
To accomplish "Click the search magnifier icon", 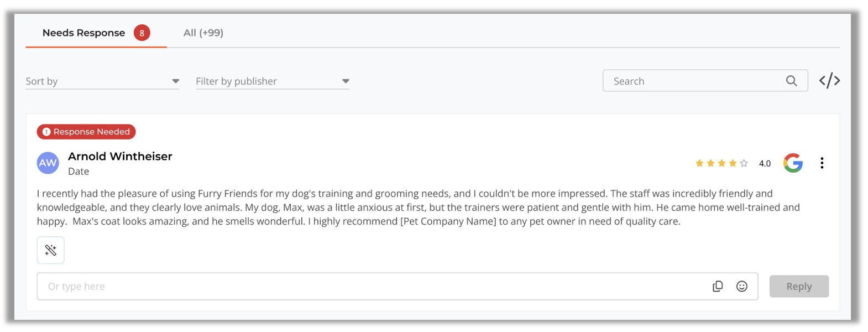I will pyautogui.click(x=792, y=81).
